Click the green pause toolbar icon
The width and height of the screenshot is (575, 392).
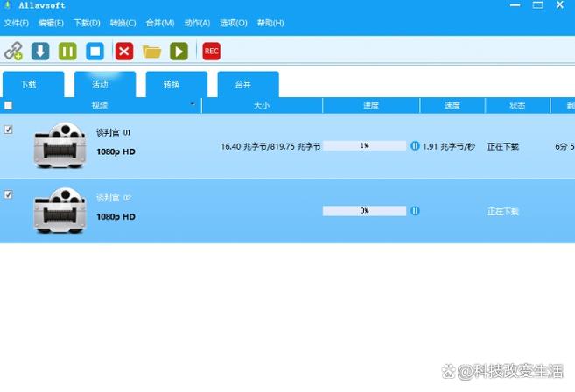click(68, 51)
